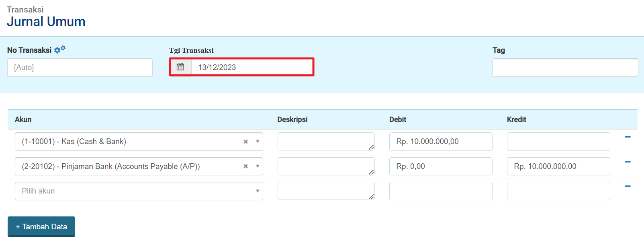644x247 pixels.
Task: Click the Debit field showing Rp. 0,00
Action: pos(441,167)
